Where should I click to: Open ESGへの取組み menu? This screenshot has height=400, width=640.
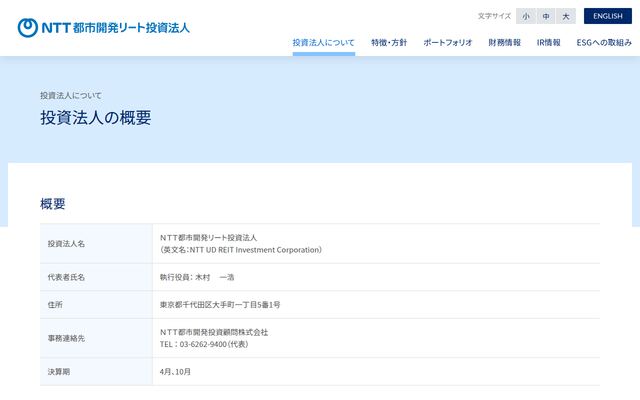604,42
